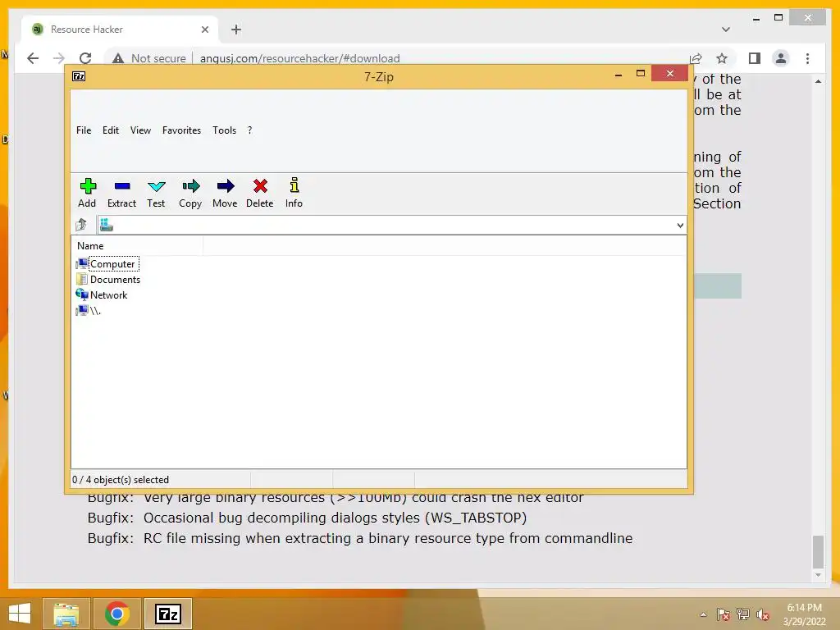Click the Not secure warning icon
The width and height of the screenshot is (840, 630).
[118, 58]
